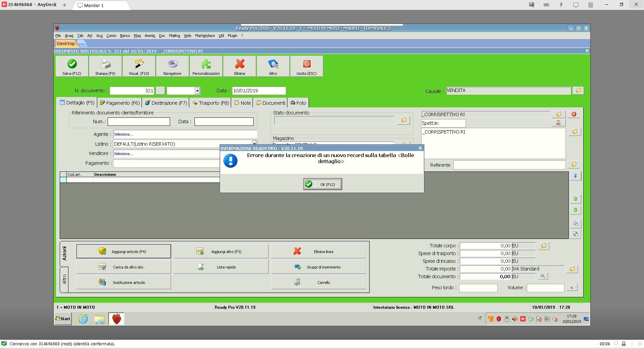Open the Anag menu

click(69, 36)
